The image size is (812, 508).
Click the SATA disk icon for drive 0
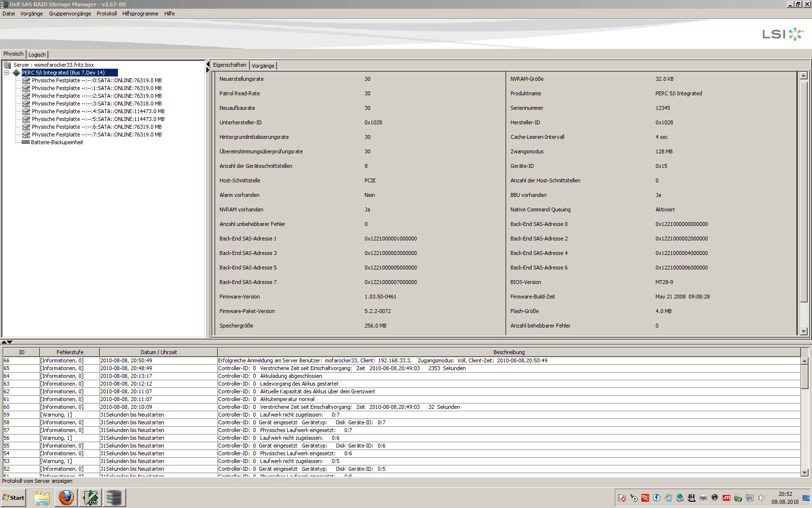pyautogui.click(x=26, y=81)
